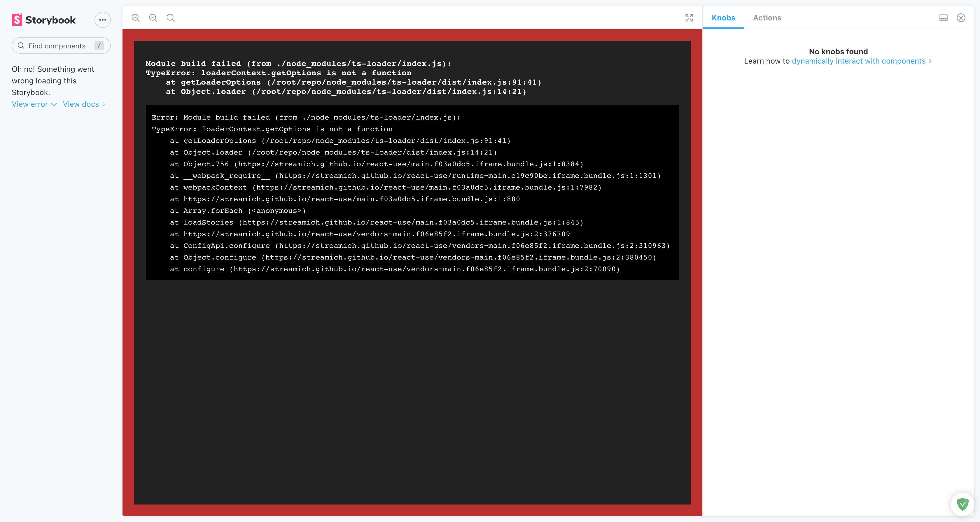
Task: Open the ellipsis menu beside Storybook
Action: pos(102,20)
